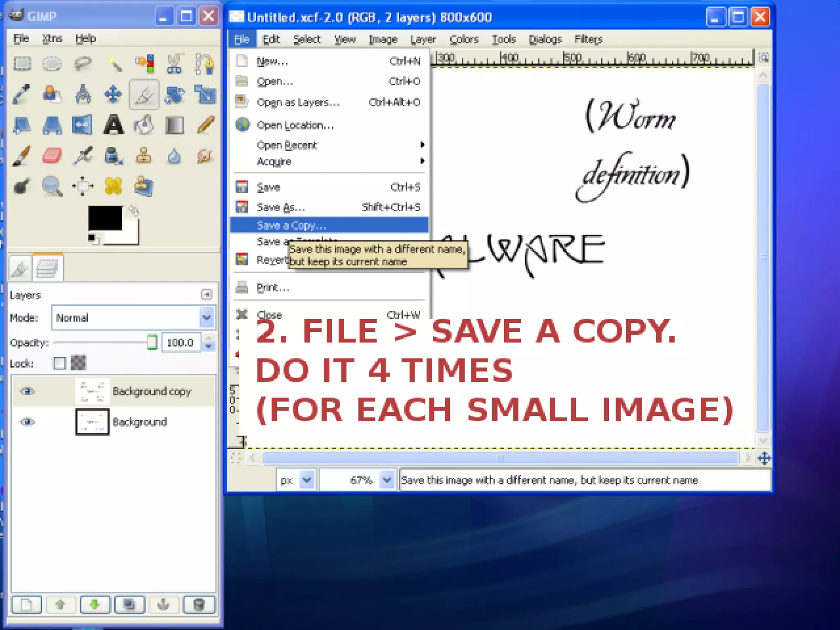Toggle visibility of Background layer
This screenshot has width=840, height=630.
click(27, 422)
